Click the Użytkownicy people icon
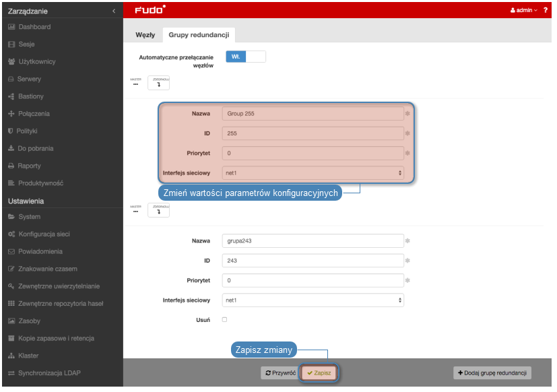Viewport: 557px width, 392px height. pyautogui.click(x=11, y=62)
